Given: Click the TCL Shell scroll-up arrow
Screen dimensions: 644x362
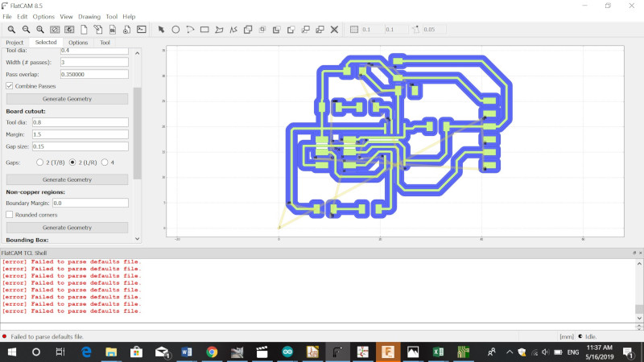Looking at the screenshot, I should [639, 264].
